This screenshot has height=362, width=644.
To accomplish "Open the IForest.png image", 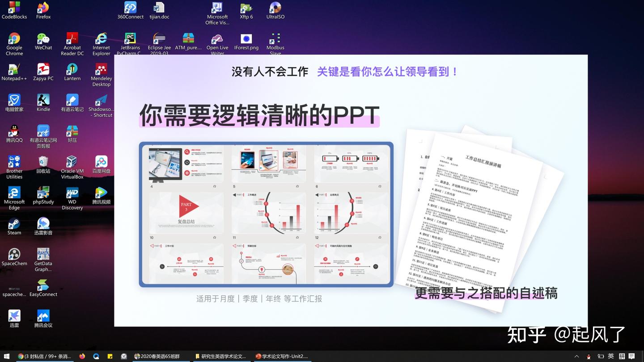I will pyautogui.click(x=246, y=39).
